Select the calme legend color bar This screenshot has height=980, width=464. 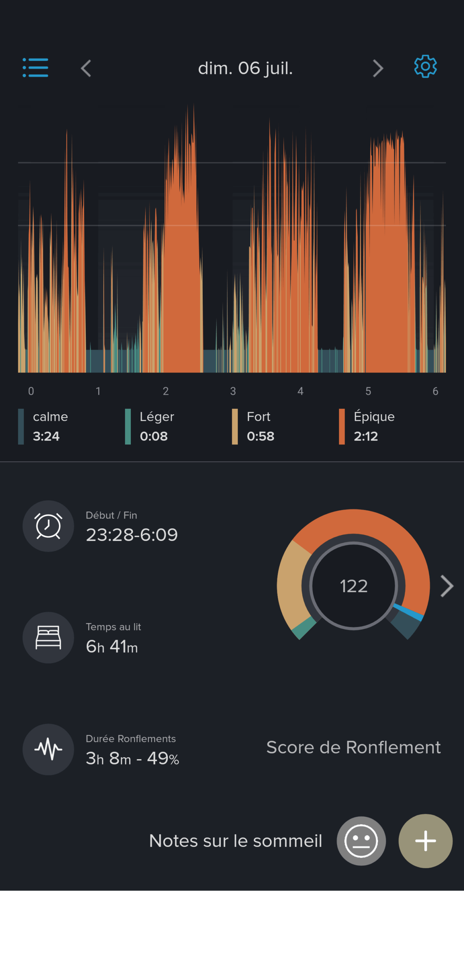[x=21, y=426]
